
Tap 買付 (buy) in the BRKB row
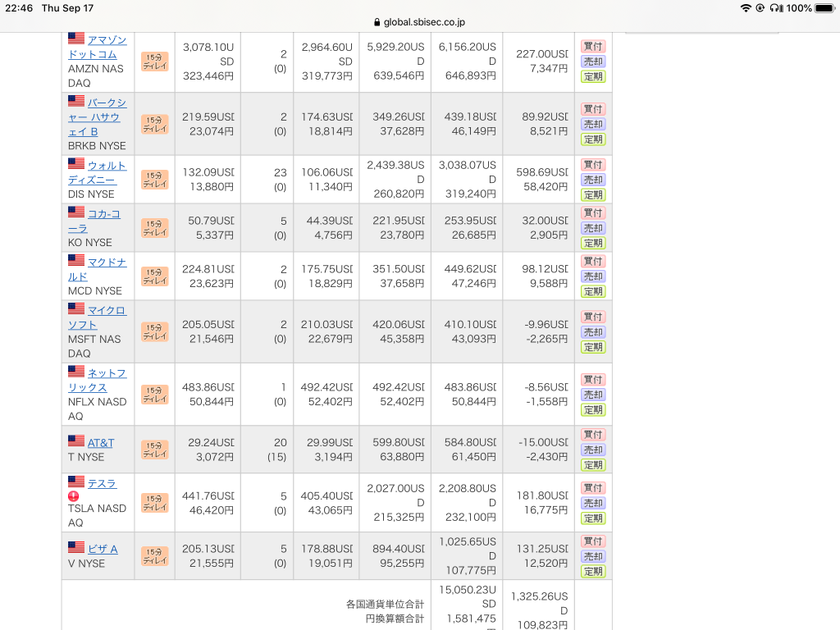click(593, 109)
